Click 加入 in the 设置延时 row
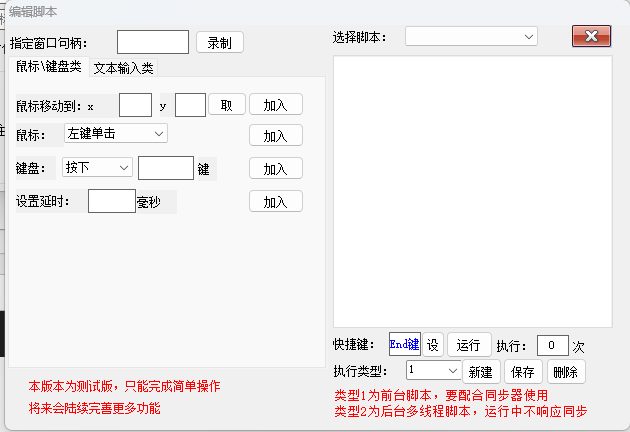 pyautogui.click(x=275, y=202)
